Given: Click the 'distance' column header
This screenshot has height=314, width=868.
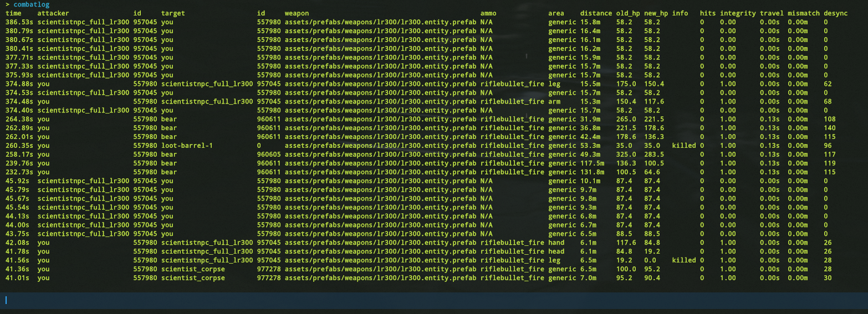Looking at the screenshot, I should (x=596, y=13).
